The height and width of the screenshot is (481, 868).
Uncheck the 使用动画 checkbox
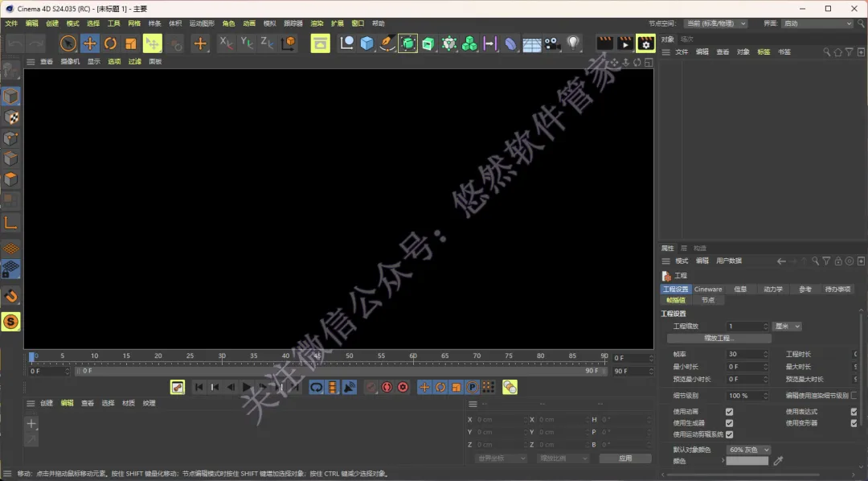(729, 412)
